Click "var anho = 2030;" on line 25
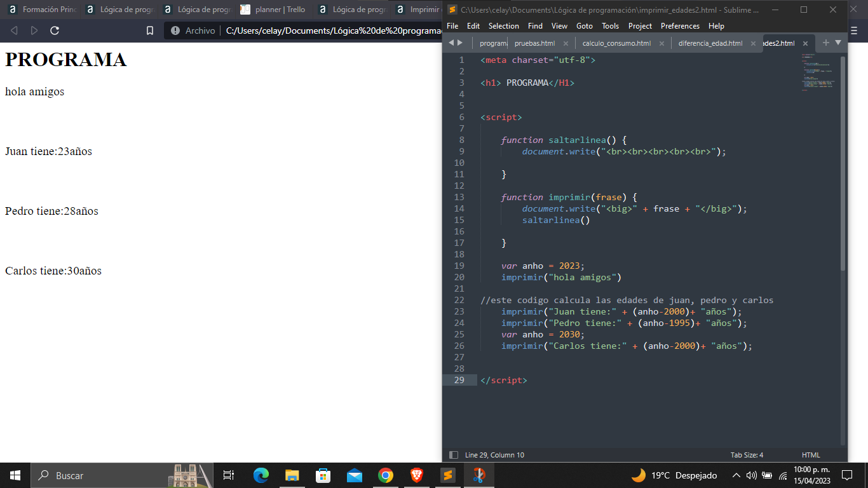 [x=543, y=334]
